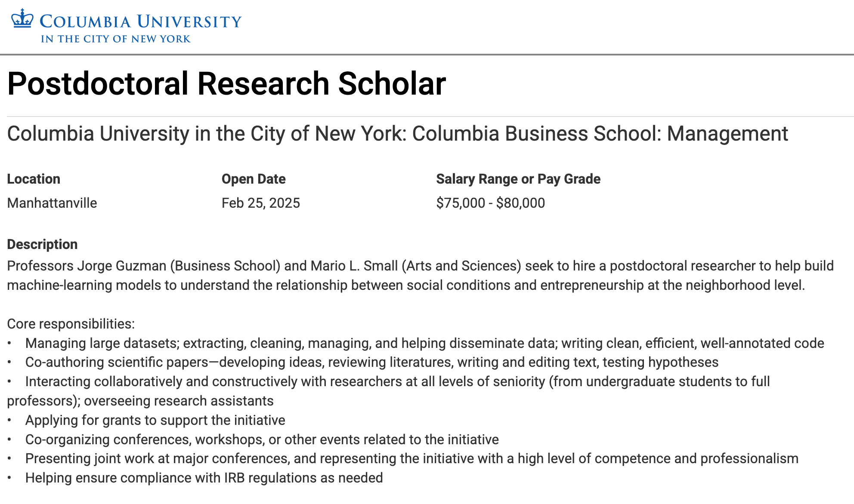Click the 'Co-organizing conferences' bullet item
The height and width of the screenshot is (504, 854).
pos(262,439)
